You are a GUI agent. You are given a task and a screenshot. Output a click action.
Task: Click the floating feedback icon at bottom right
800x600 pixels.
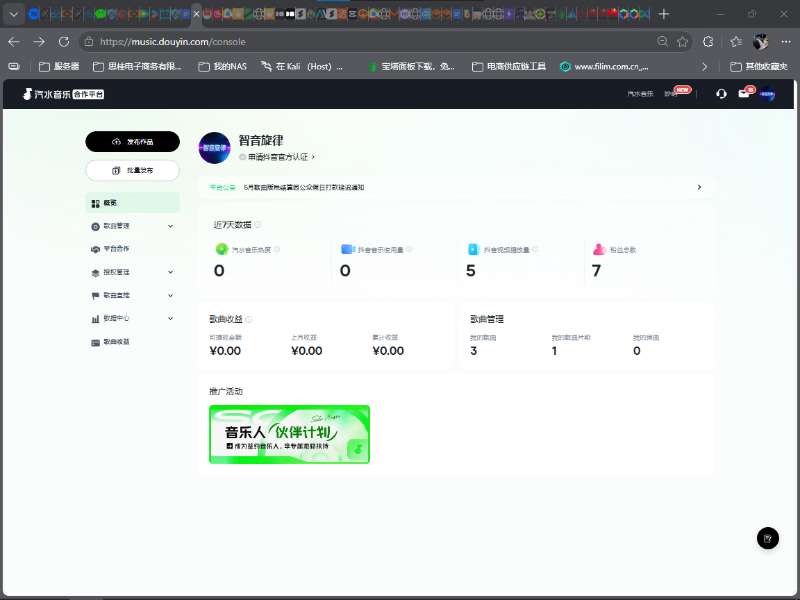767,538
